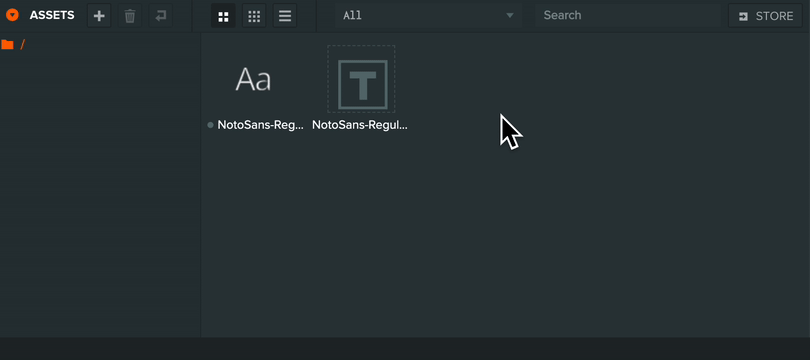The height and width of the screenshot is (360, 810).
Task: Focus the asset Search field
Action: [628, 15]
